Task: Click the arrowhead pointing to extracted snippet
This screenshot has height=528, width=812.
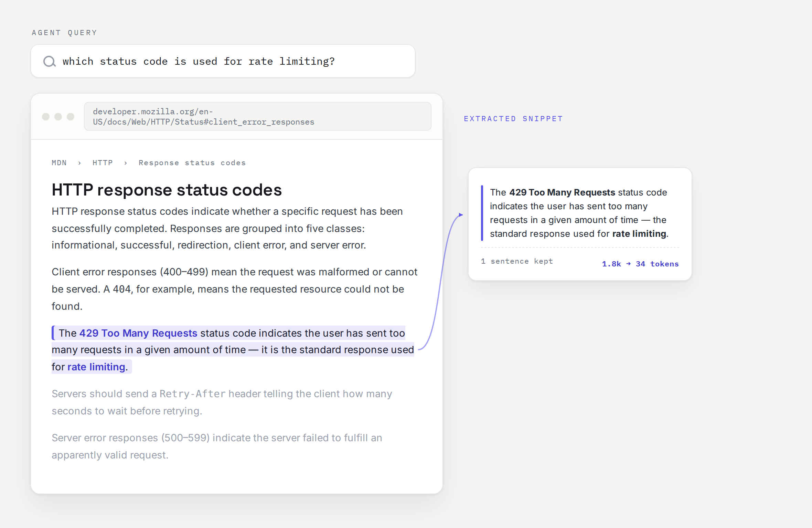Action: coord(461,215)
